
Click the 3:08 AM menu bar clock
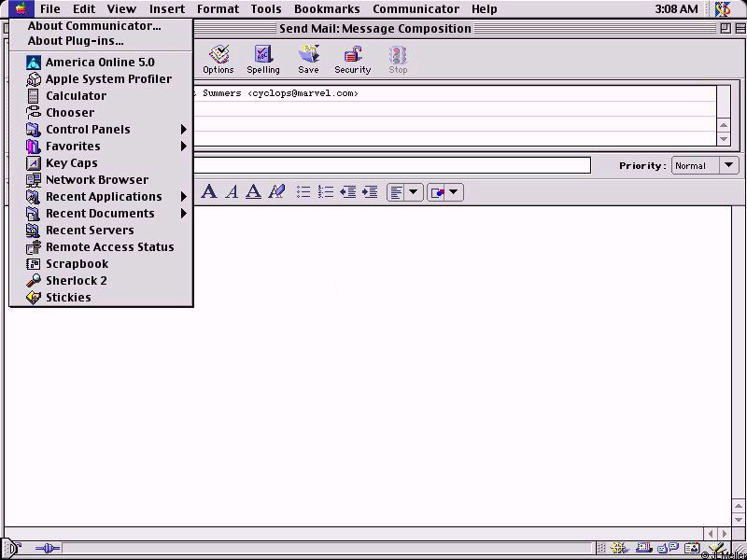coord(676,9)
